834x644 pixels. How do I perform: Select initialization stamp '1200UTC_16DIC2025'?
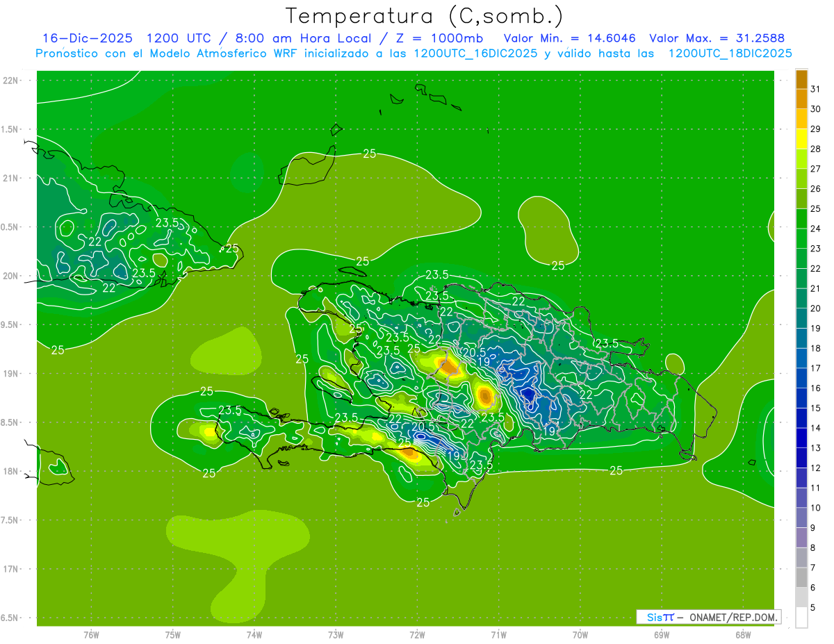(475, 53)
